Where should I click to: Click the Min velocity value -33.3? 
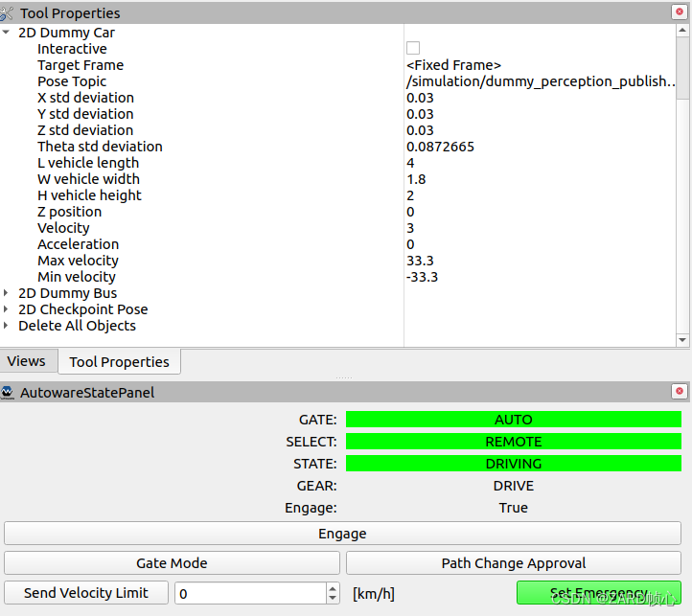[x=422, y=277]
